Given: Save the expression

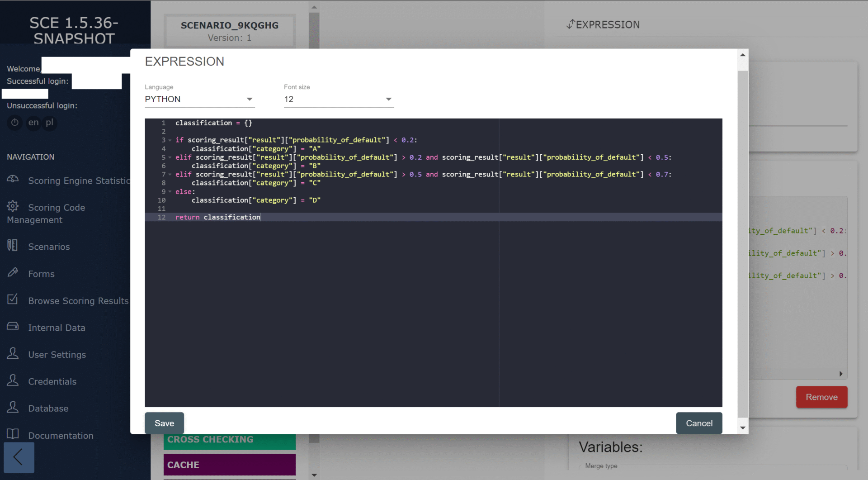Looking at the screenshot, I should tap(164, 423).
